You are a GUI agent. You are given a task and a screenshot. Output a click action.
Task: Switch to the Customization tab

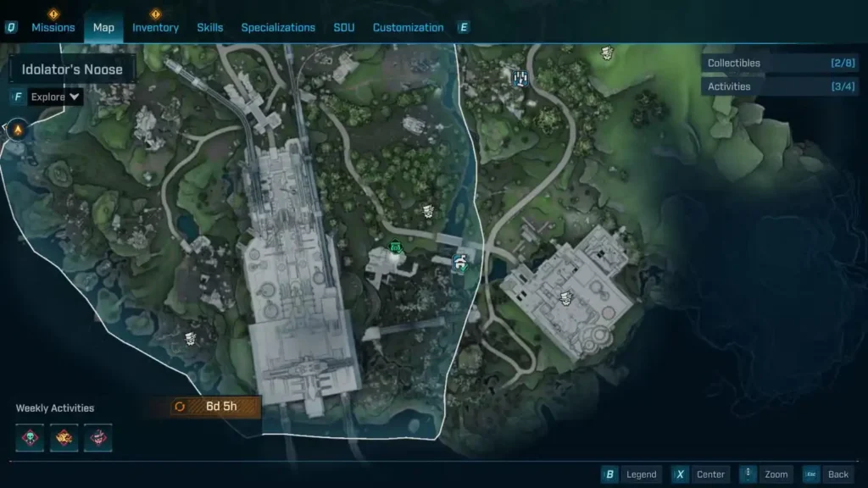click(x=408, y=28)
